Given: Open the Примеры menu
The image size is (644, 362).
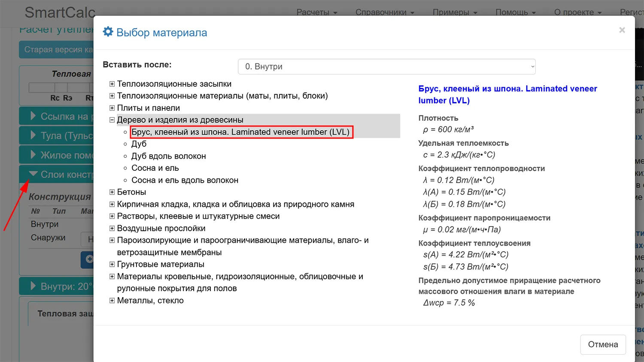Looking at the screenshot, I should click(455, 12).
